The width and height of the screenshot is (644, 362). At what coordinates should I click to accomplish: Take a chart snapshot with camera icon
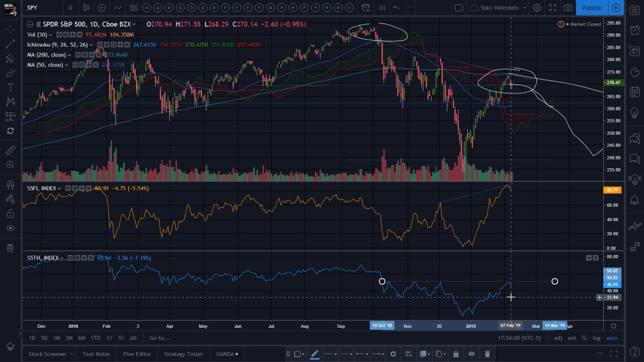[x=568, y=8]
